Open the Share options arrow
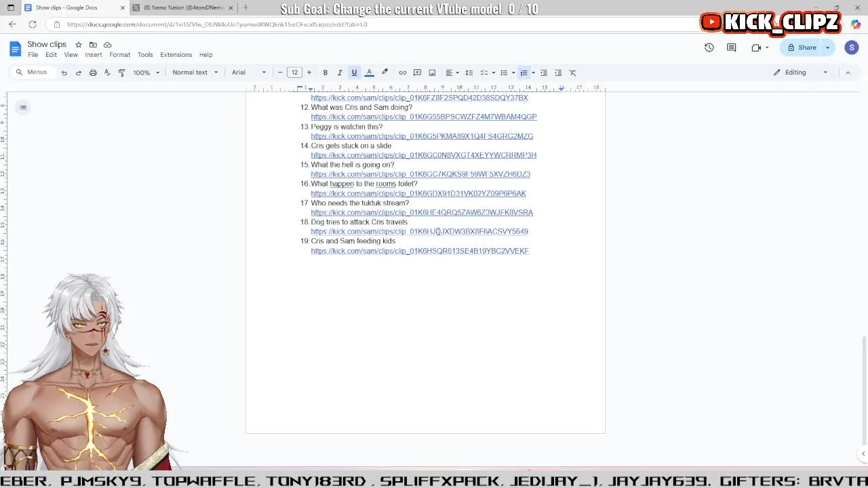Viewport: 868px width, 488px height. point(827,47)
